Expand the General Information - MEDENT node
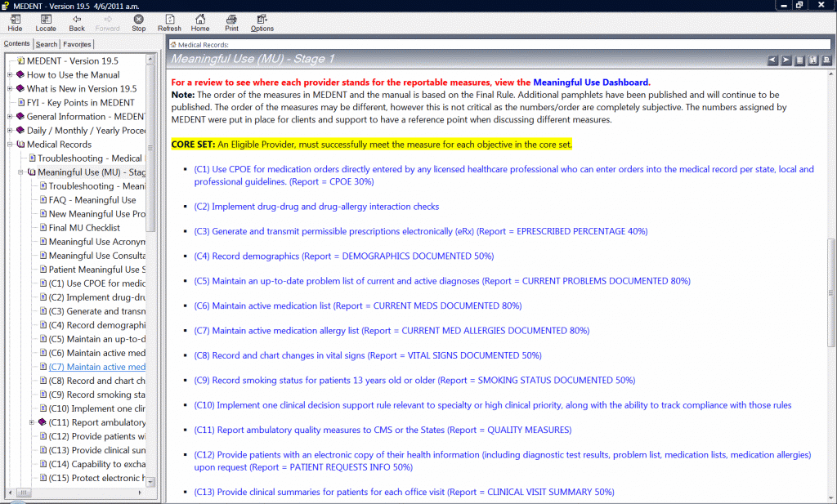 (x=10, y=116)
